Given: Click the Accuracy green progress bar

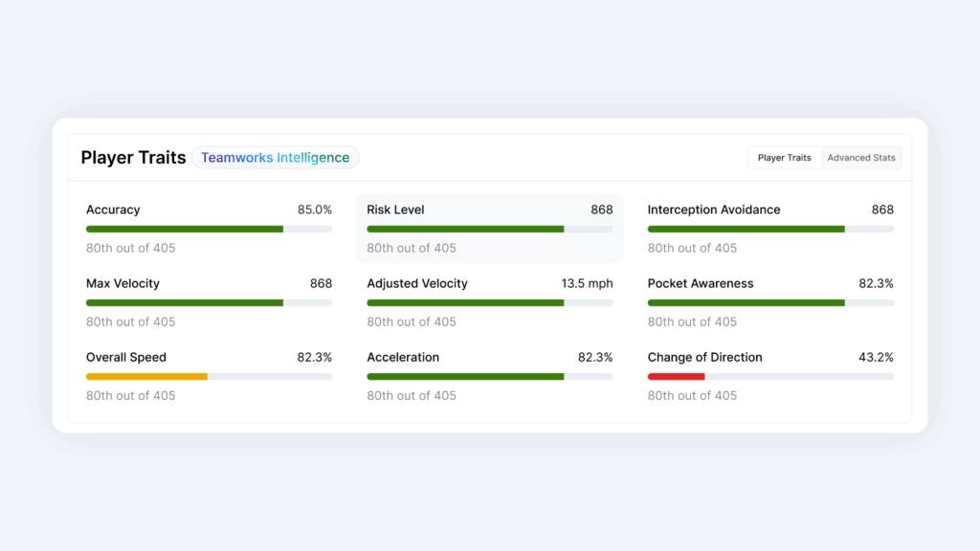Looking at the screenshot, I should (x=185, y=230).
